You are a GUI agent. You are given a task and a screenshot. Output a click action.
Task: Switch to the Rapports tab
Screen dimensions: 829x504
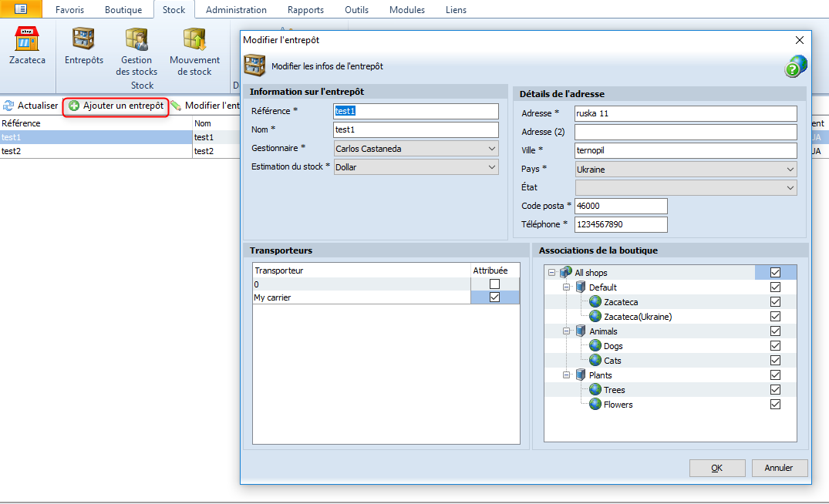tap(305, 9)
